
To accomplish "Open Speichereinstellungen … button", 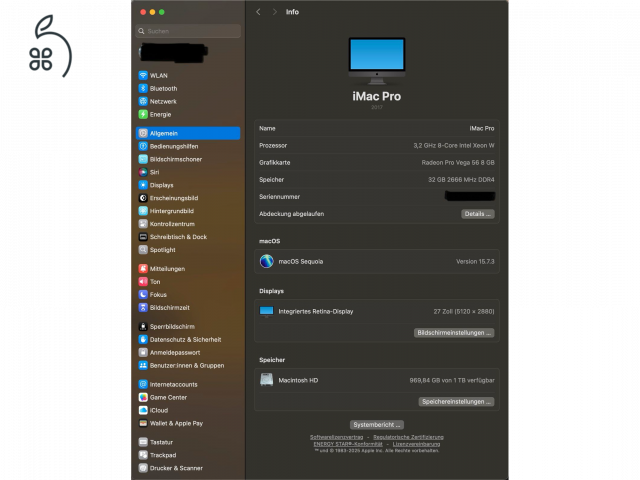I will click(456, 402).
